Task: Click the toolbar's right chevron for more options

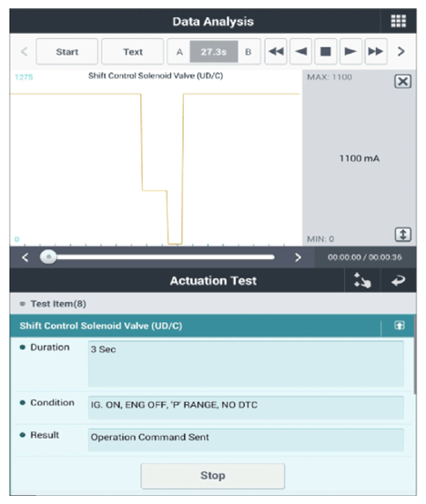Action: coord(401,52)
